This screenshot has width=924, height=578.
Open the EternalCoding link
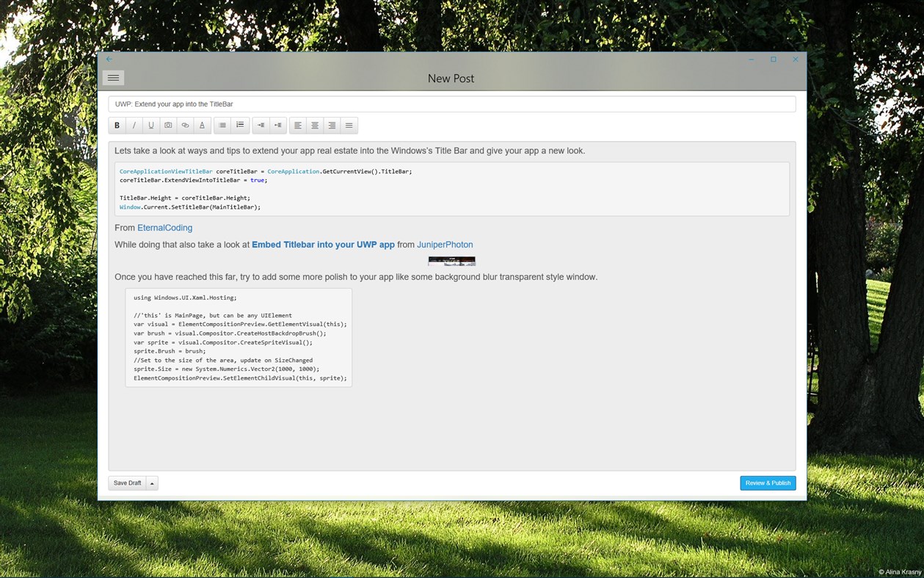coord(164,228)
